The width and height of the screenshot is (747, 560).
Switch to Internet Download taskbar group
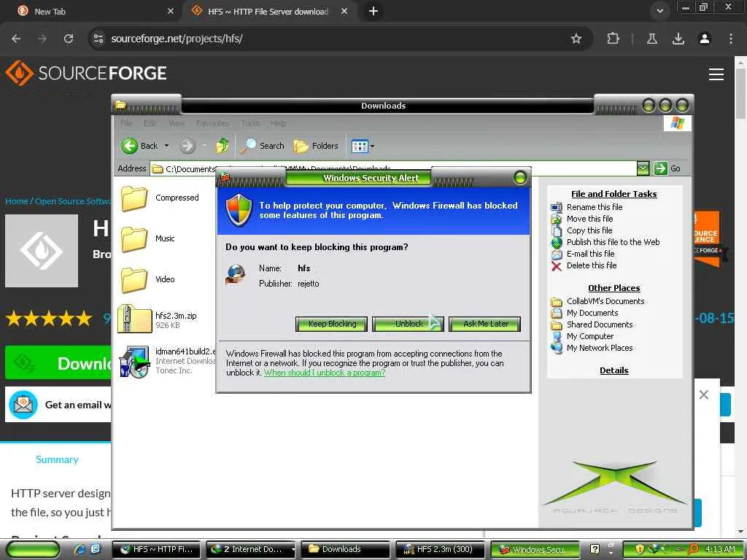tap(251, 550)
